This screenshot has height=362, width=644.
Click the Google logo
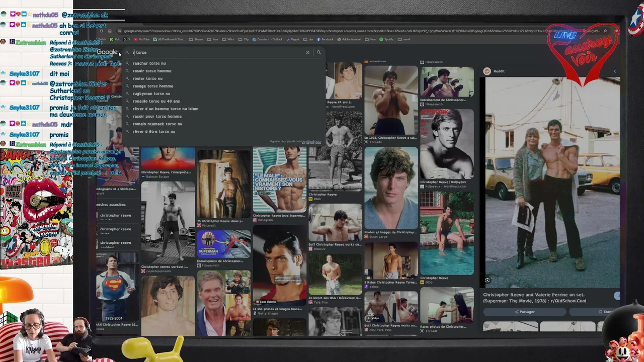pos(107,52)
